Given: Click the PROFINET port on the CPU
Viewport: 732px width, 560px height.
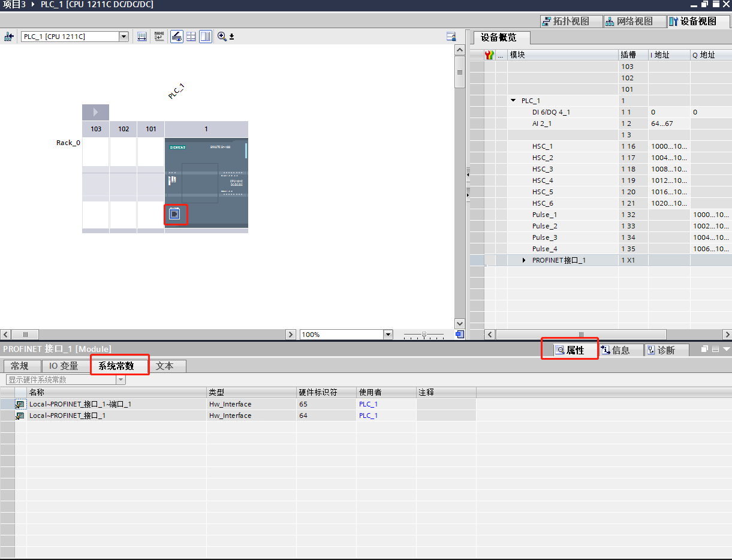Looking at the screenshot, I should coord(174,214).
